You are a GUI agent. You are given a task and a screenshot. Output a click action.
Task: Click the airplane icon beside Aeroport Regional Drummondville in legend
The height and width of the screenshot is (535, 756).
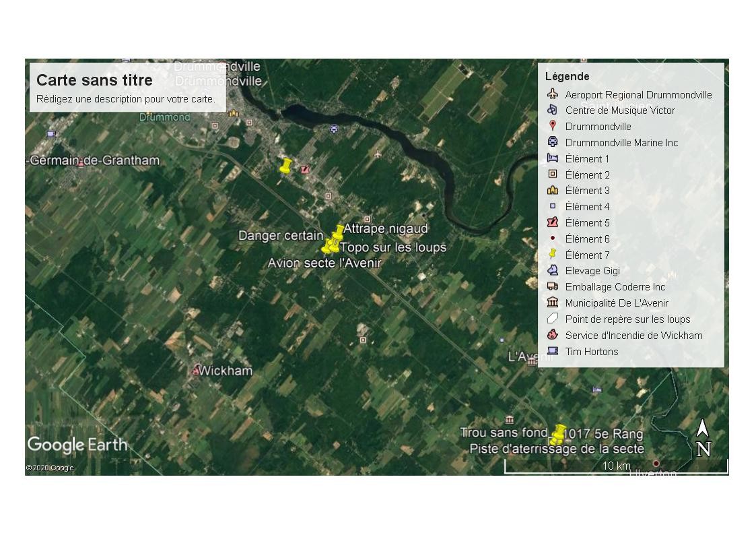pyautogui.click(x=553, y=94)
